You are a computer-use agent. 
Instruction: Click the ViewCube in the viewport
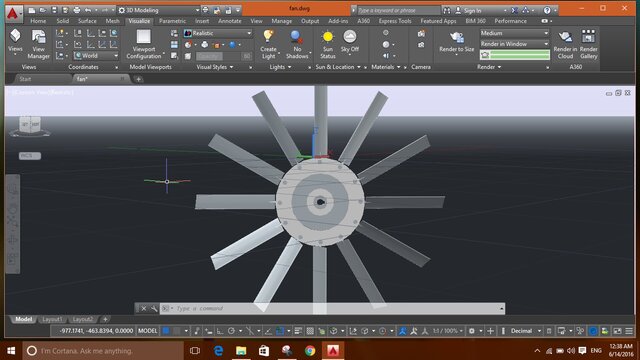30,124
